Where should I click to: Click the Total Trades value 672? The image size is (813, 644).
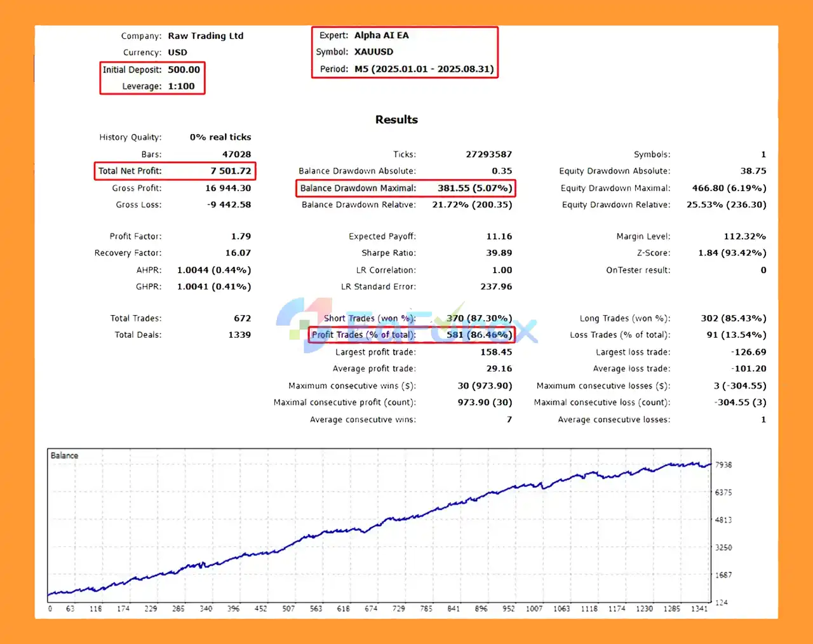(242, 318)
